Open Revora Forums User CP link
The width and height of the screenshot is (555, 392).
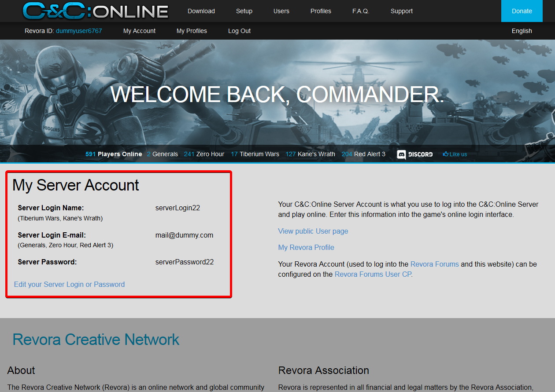tap(373, 274)
